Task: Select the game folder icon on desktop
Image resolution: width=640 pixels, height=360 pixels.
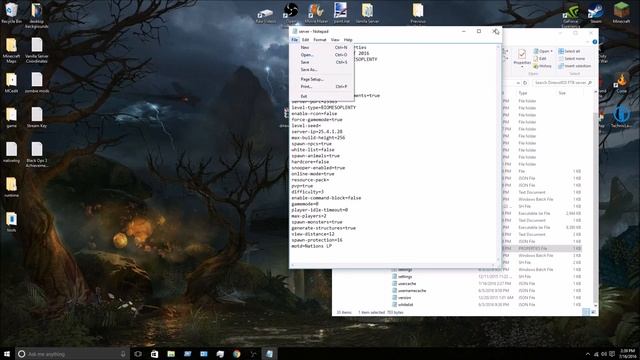Action: tap(11, 118)
